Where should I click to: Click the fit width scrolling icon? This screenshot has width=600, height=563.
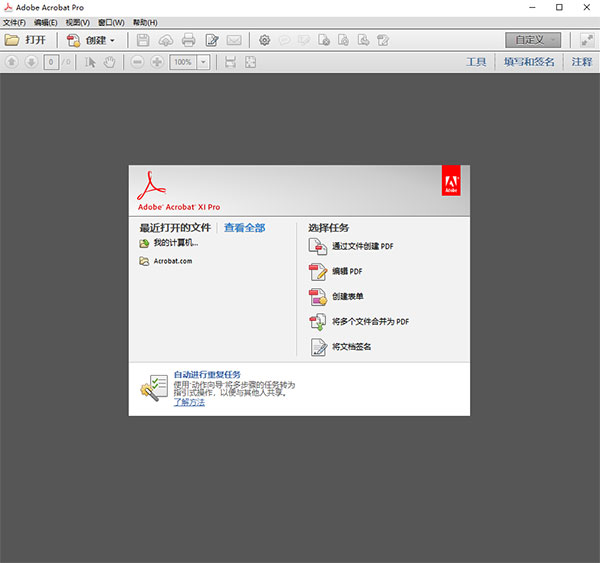230,62
